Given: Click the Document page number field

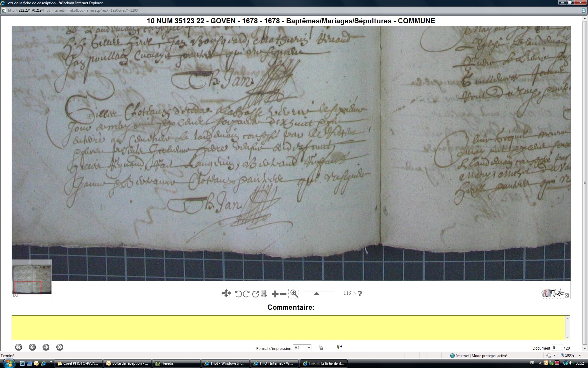Looking at the screenshot, I should [556, 347].
